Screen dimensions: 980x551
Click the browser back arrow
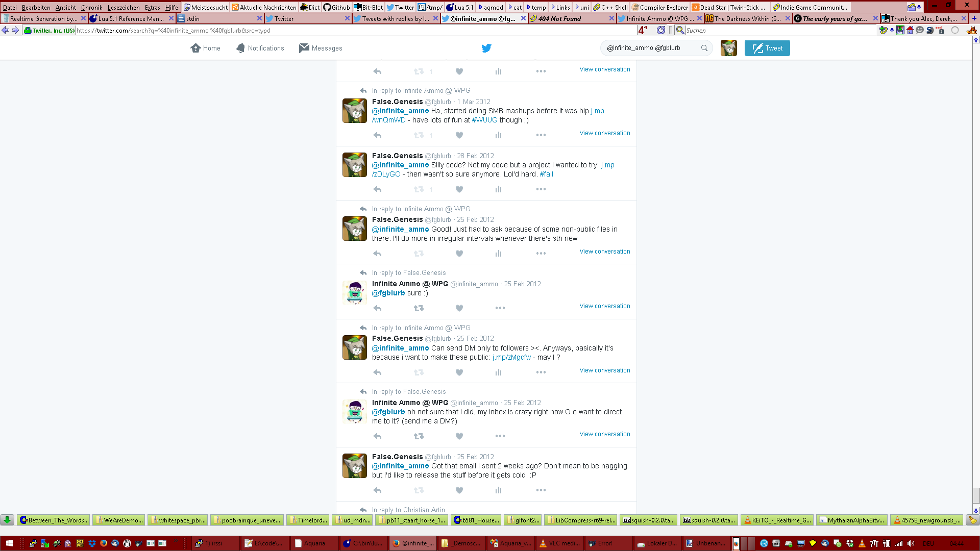point(5,30)
